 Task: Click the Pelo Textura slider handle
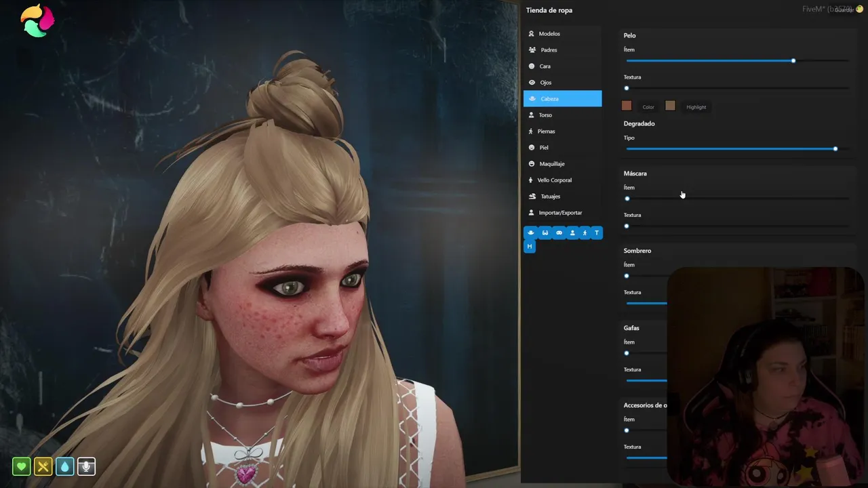point(627,88)
